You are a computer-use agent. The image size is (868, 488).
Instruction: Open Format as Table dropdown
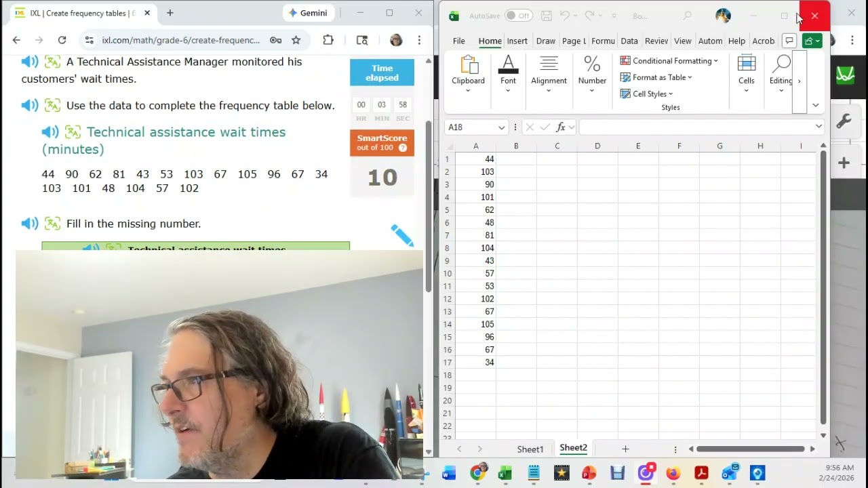click(656, 77)
